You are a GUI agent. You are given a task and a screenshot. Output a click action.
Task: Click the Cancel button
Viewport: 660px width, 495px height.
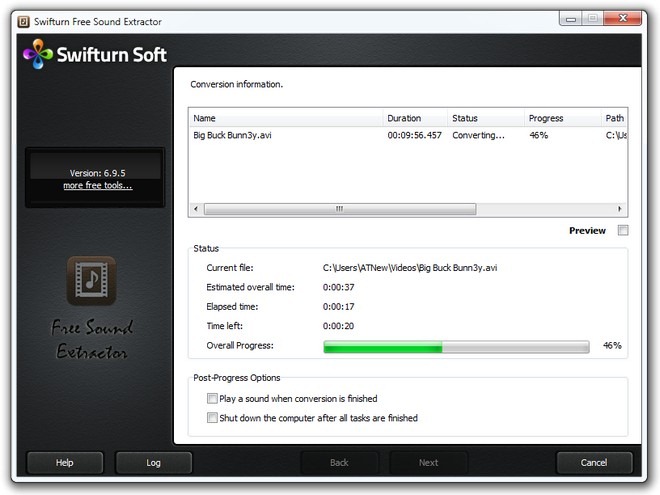coord(594,463)
